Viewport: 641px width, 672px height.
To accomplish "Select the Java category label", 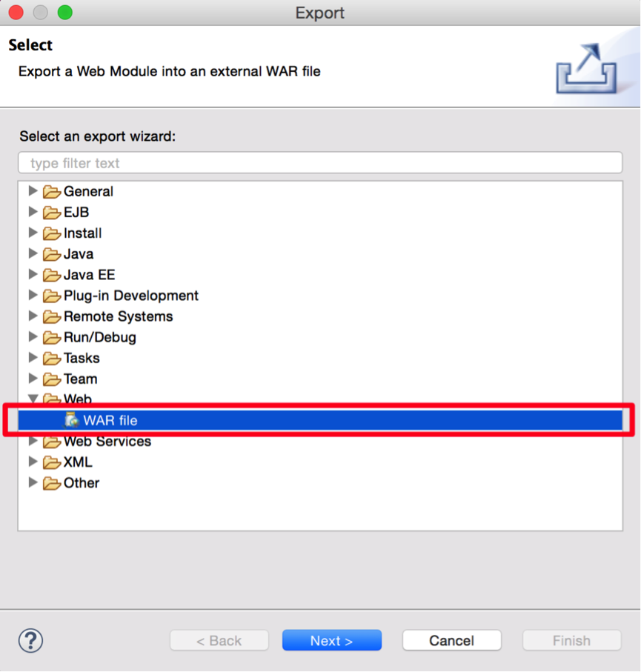I will [79, 254].
